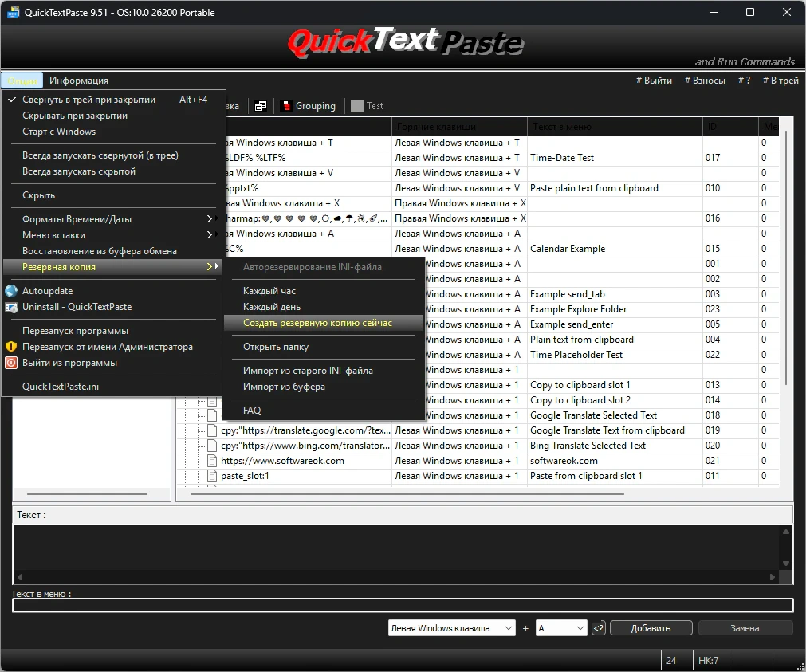Enable 'Всегда запускать скрытой' option
806x672 pixels.
pyautogui.click(x=114, y=171)
